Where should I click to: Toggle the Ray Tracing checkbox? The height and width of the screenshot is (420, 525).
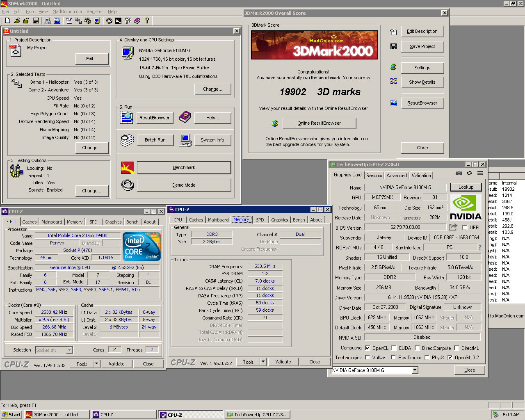394,357
